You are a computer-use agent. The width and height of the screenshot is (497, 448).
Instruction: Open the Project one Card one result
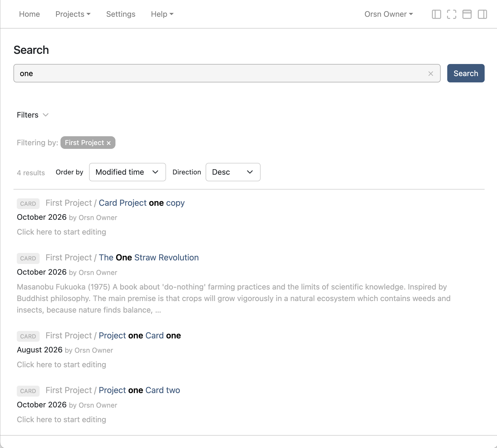pos(140,335)
